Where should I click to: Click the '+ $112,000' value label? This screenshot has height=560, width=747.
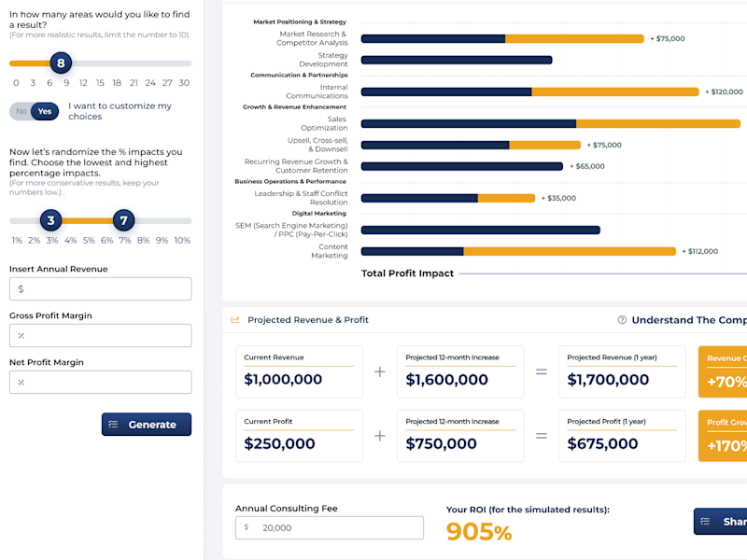(699, 251)
